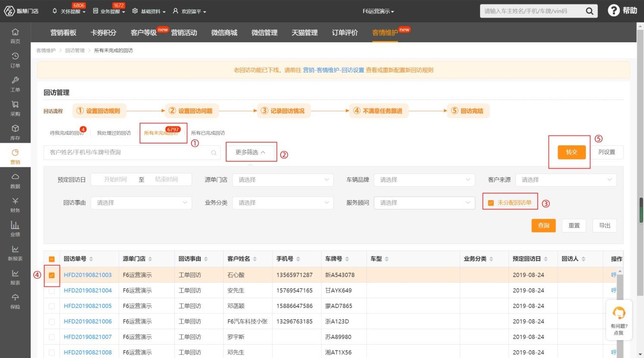Click the search magnifier in top bar
Screen dimensions: 644x358
[x=589, y=11]
